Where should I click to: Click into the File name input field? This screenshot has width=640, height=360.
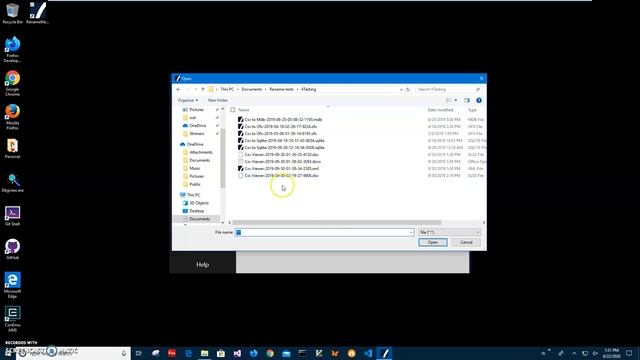click(325, 232)
